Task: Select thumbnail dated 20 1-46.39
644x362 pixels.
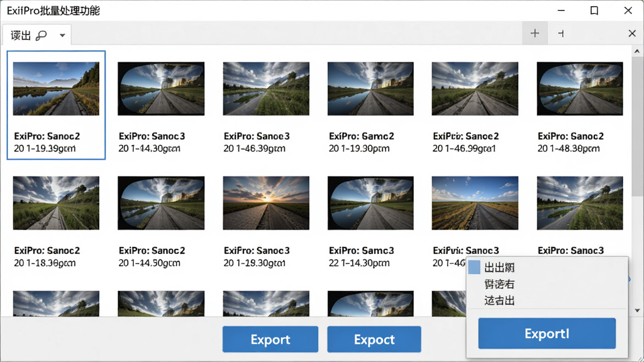Action: [266, 89]
